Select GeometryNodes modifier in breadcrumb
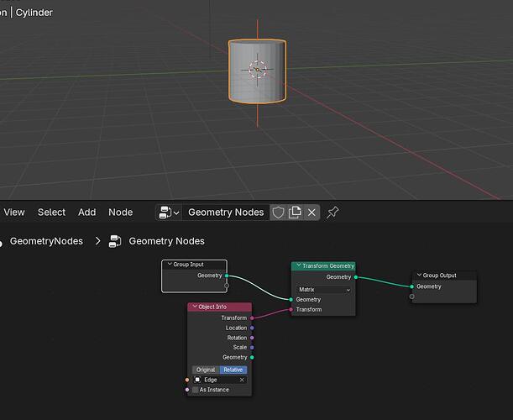Screen dimensions: 513x420 pyautogui.click(x=46, y=241)
